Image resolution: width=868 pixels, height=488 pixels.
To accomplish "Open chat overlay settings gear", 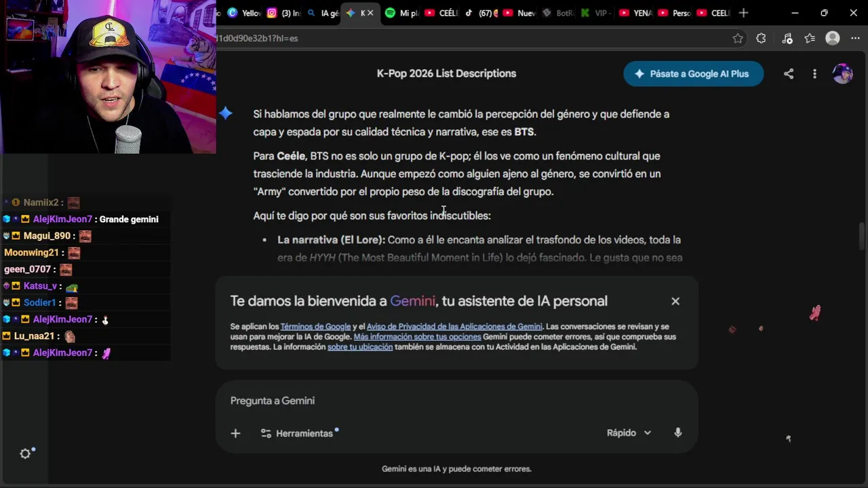I will (x=25, y=454).
